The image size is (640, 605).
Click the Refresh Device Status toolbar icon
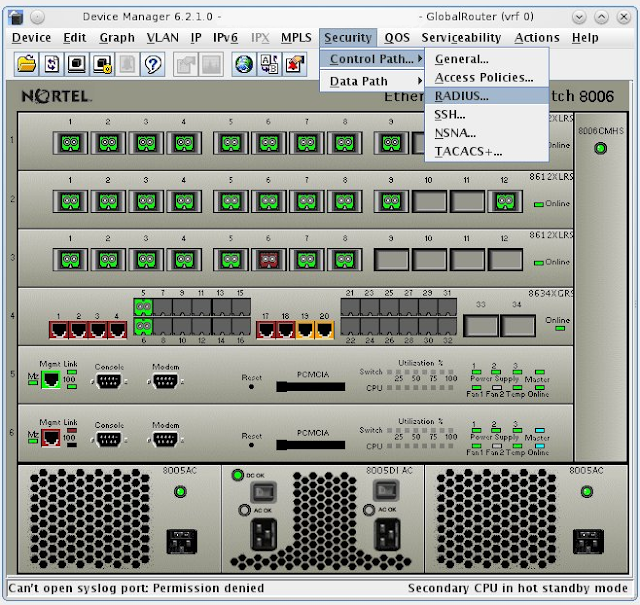pyautogui.click(x=52, y=64)
